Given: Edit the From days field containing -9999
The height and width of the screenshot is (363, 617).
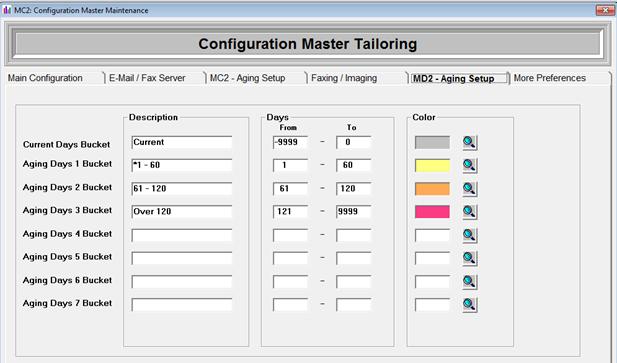Looking at the screenshot, I should (290, 142).
